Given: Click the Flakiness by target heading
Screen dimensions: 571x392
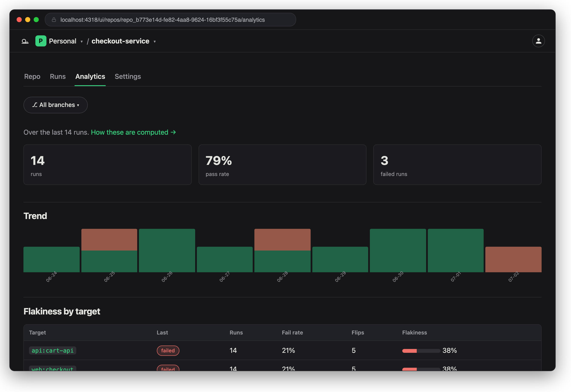Looking at the screenshot, I should point(62,311).
